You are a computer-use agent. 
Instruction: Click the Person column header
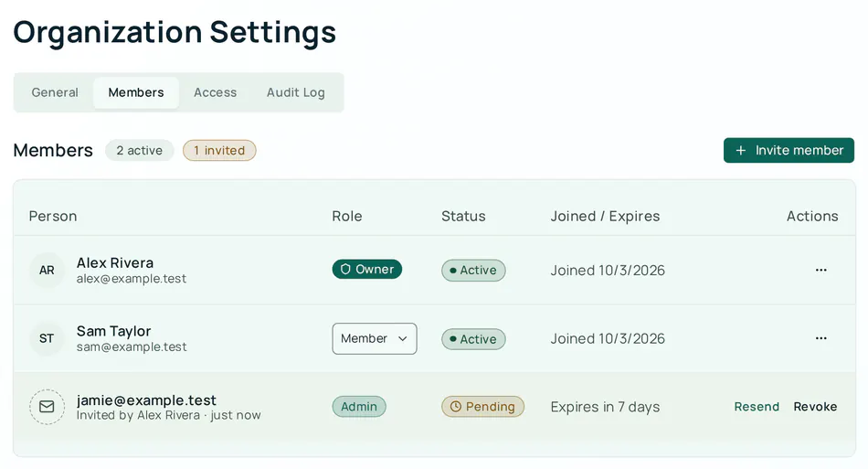point(53,216)
